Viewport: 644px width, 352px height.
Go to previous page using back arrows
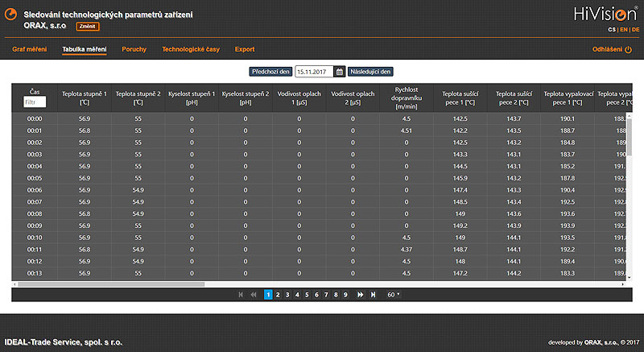[x=254, y=295]
